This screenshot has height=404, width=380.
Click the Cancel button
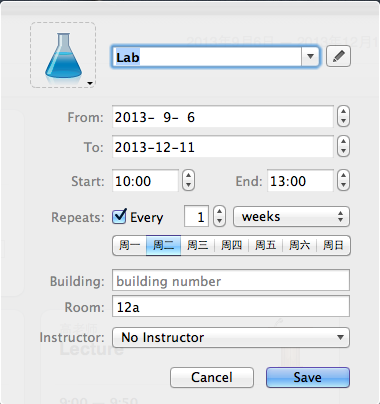(x=212, y=377)
